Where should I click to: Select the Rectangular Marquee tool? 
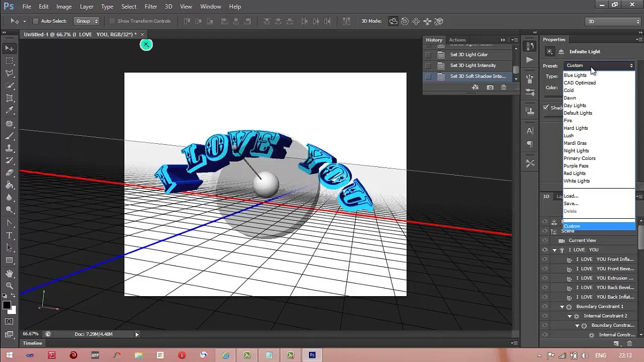[x=10, y=61]
